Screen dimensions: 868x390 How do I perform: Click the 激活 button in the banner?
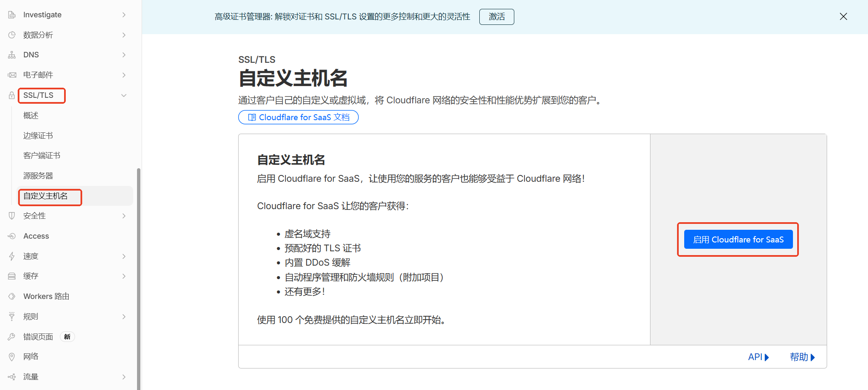pos(497,17)
